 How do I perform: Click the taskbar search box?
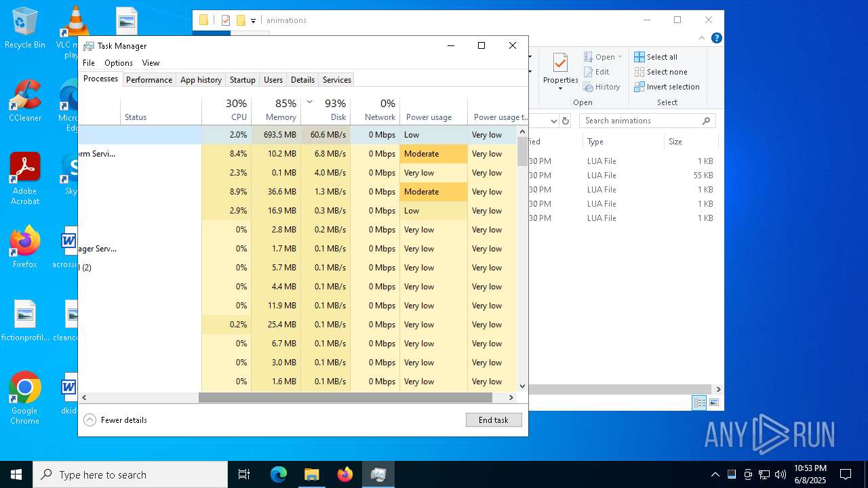click(x=130, y=474)
